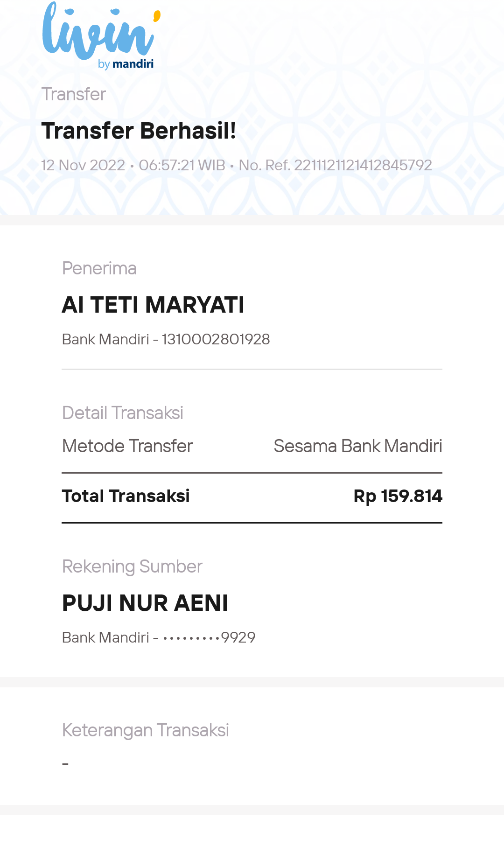Select the "Sesama Bank Mandiri" value
This screenshot has width=504, height=846.
point(358,446)
